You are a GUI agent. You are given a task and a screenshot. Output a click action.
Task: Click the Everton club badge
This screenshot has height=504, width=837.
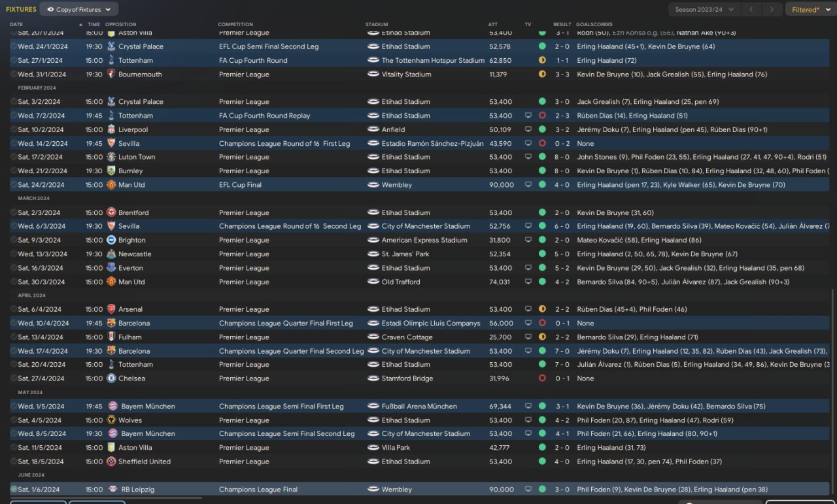coord(111,268)
